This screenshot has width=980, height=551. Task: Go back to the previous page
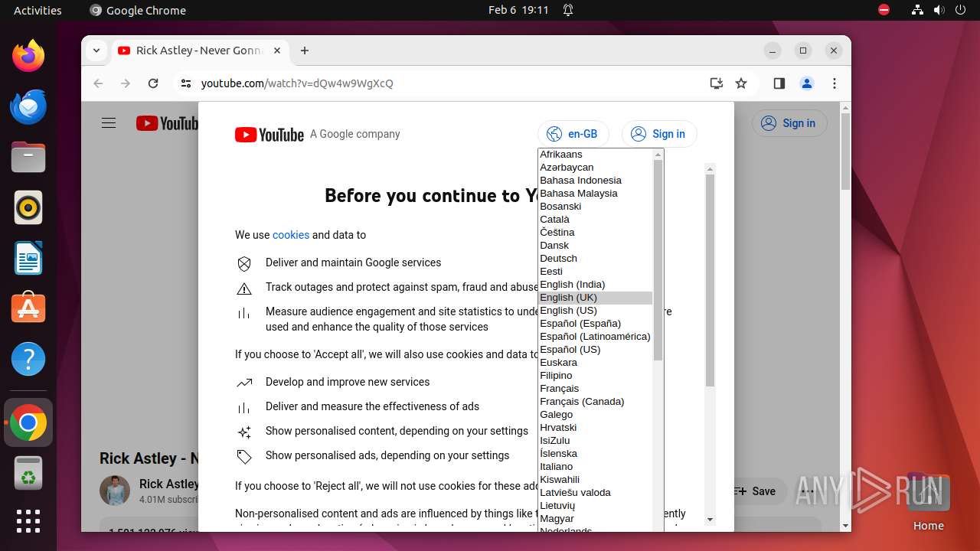(97, 83)
